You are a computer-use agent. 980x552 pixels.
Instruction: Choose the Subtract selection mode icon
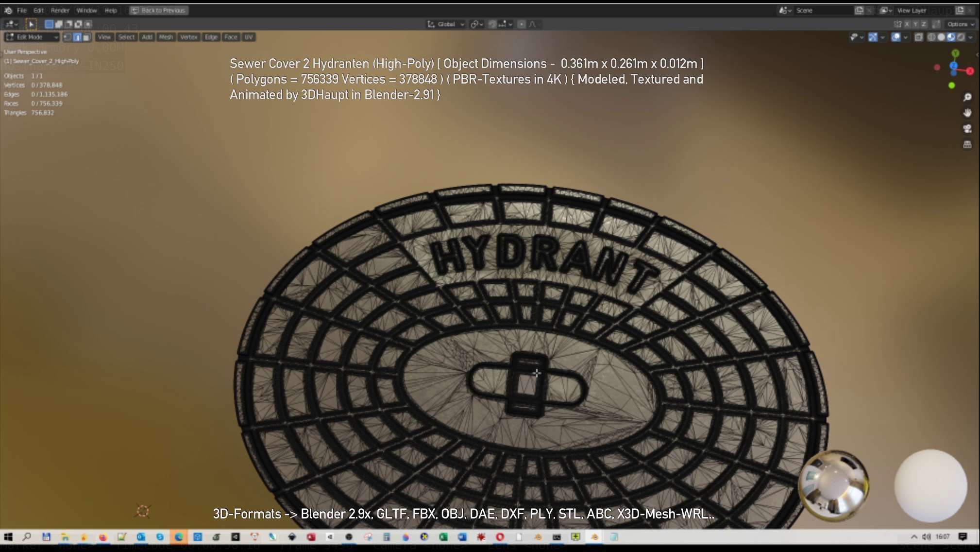[x=68, y=24]
